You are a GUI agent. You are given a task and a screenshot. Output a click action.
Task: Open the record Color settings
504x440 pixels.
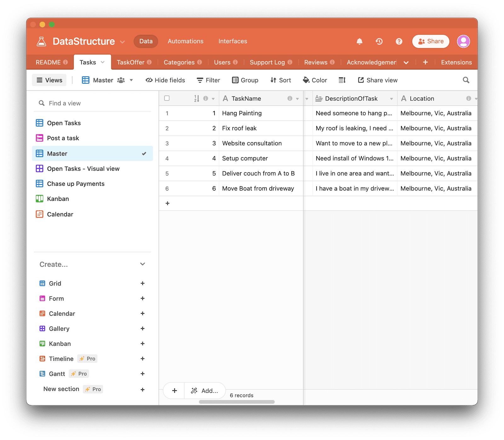pyautogui.click(x=314, y=80)
